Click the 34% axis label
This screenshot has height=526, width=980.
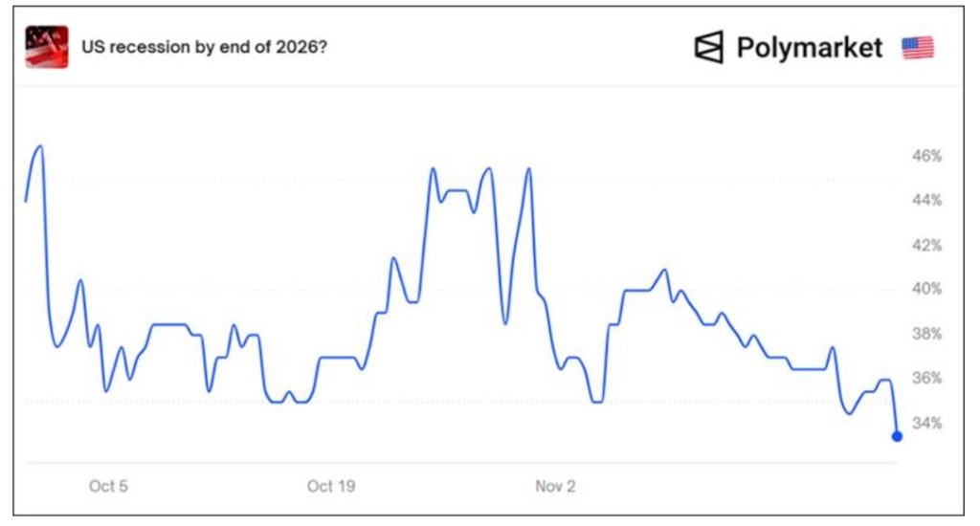click(928, 423)
